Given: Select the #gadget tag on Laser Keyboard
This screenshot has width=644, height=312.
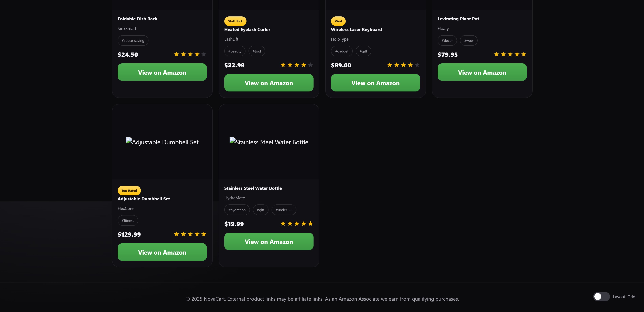Looking at the screenshot, I should tap(341, 51).
